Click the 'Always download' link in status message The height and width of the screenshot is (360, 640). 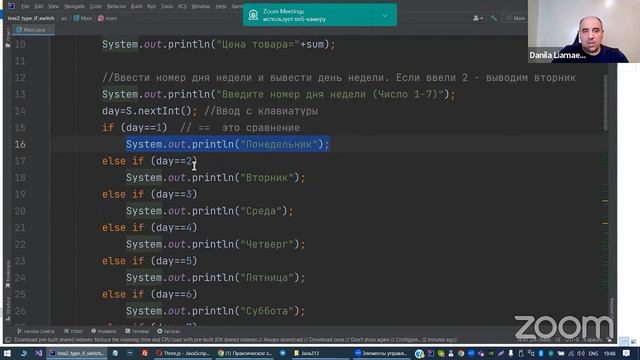pos(284,340)
